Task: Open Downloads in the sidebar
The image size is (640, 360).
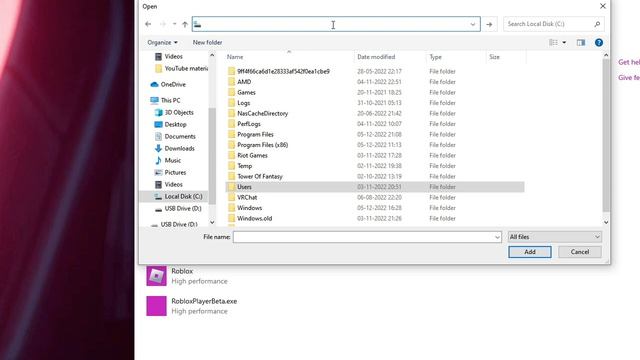Action: click(x=175, y=149)
